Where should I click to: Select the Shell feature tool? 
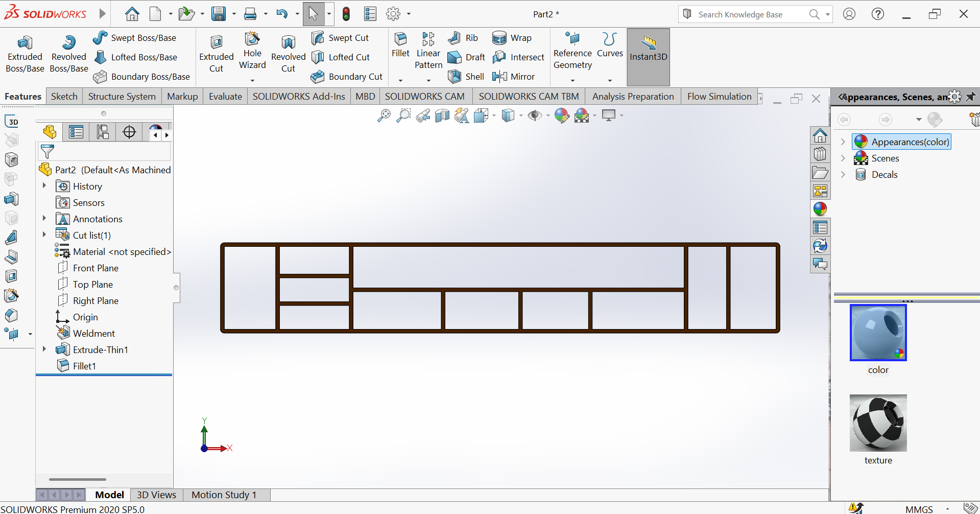point(466,77)
